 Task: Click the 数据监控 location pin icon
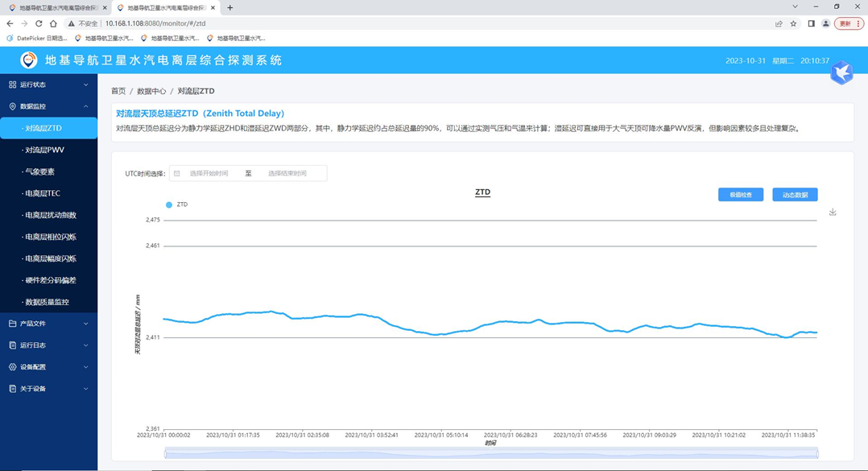click(x=13, y=106)
